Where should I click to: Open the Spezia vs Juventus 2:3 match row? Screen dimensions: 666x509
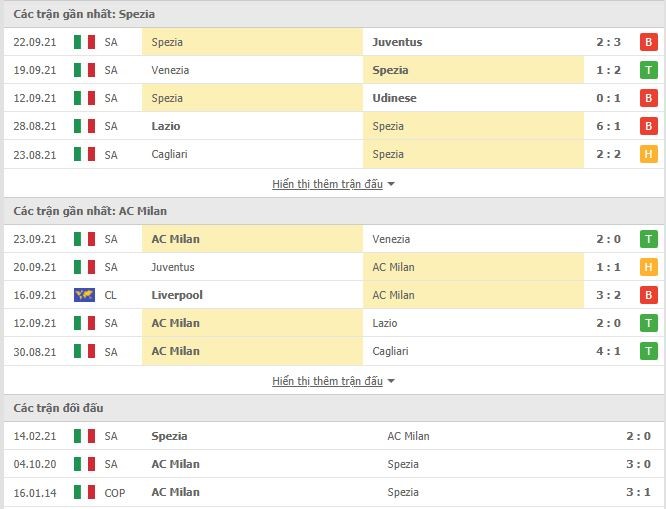(333, 42)
